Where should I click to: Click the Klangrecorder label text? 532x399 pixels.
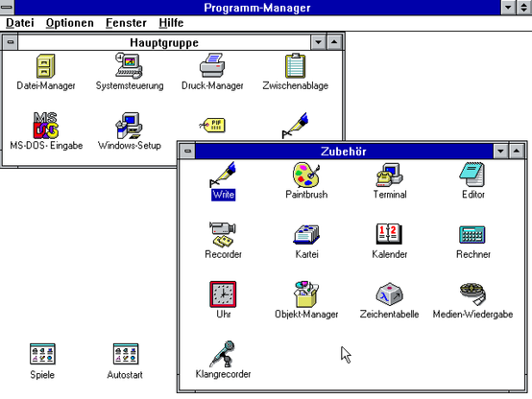tap(223, 374)
